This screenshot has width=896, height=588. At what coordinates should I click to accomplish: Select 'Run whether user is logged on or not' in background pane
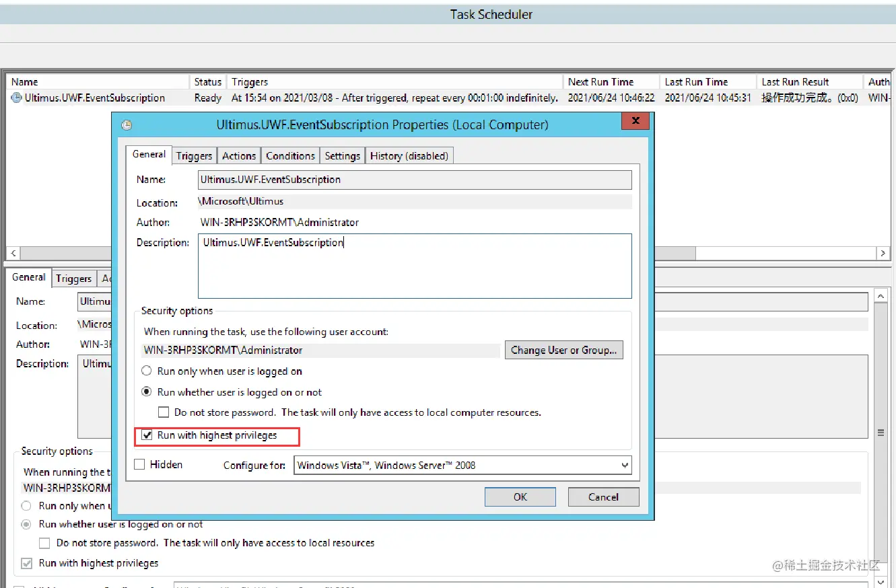pyautogui.click(x=26, y=524)
